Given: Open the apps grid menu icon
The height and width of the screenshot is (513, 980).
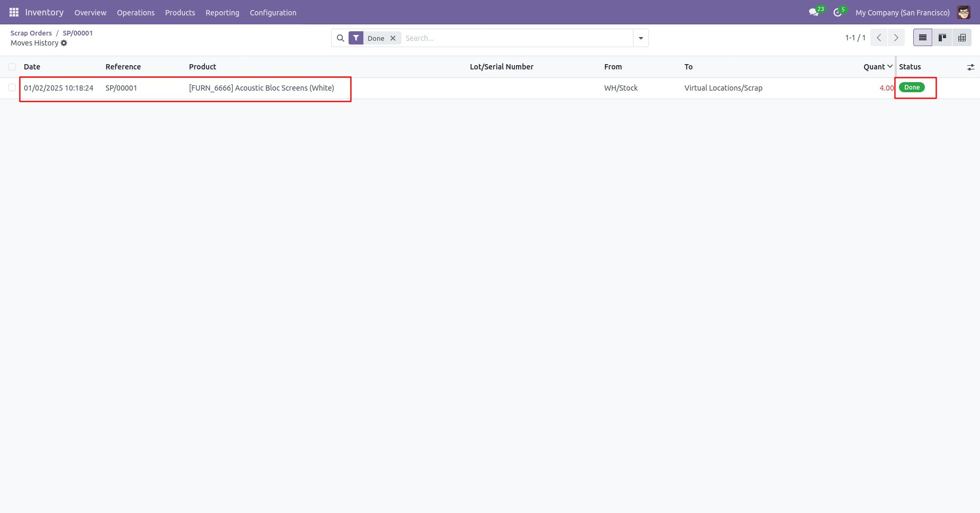Looking at the screenshot, I should (x=14, y=12).
